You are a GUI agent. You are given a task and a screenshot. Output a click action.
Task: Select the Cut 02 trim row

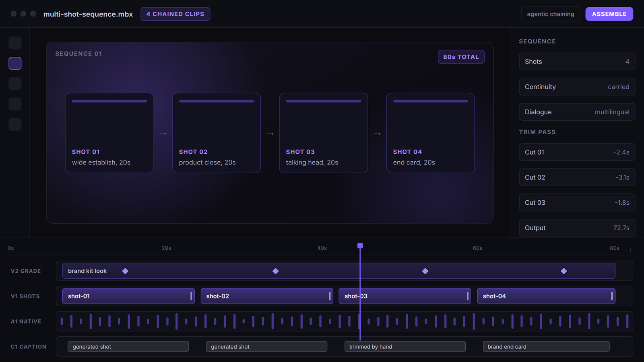point(577,177)
